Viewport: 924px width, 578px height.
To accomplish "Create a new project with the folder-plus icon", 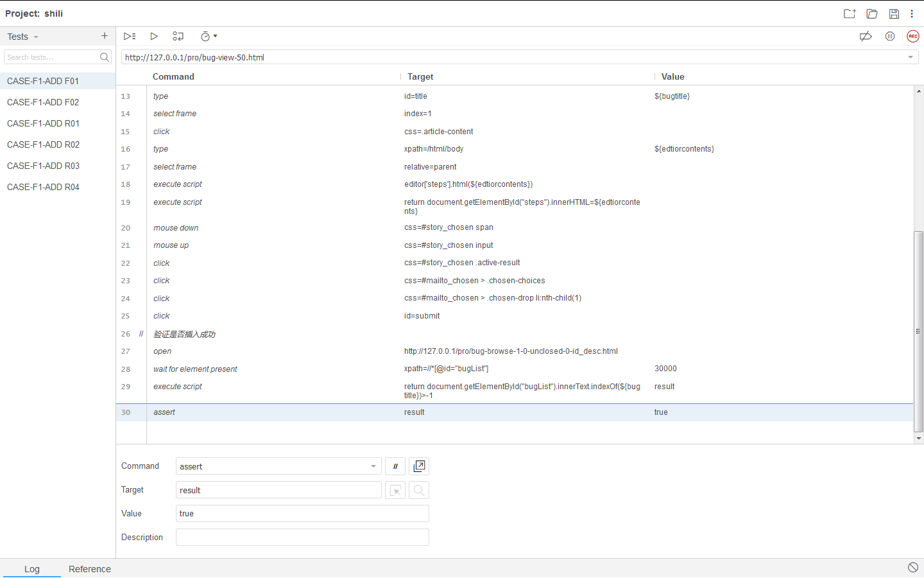I will point(849,13).
